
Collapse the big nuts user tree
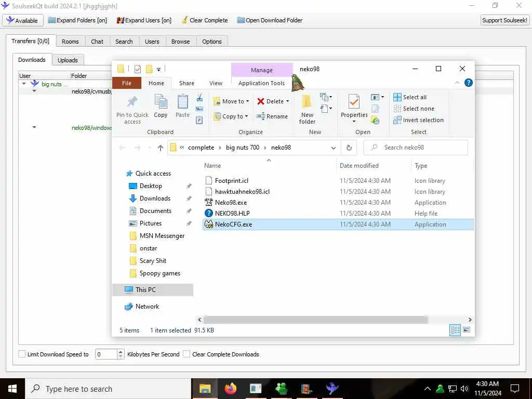pos(24,84)
